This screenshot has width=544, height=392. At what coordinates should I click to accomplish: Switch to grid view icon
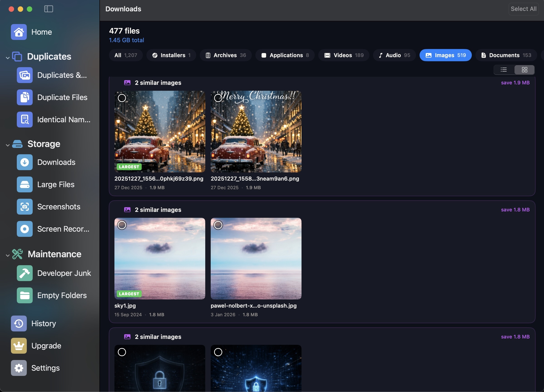[524, 70]
